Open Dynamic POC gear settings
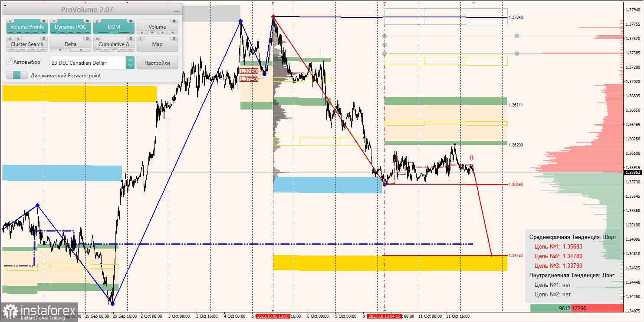The image size is (644, 322). (x=87, y=21)
